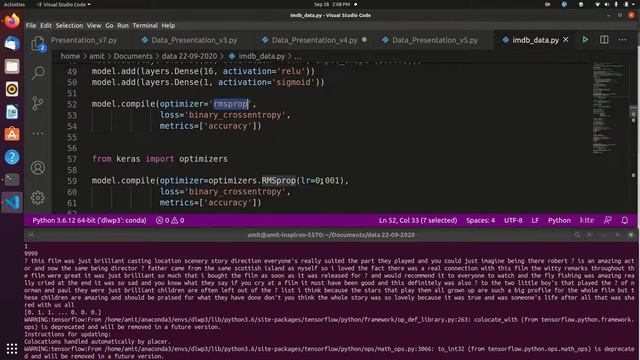Viewport: 640px width, 360px height.
Task: Click data 22-09-2020 breadcrumb segment
Action: [189, 56]
